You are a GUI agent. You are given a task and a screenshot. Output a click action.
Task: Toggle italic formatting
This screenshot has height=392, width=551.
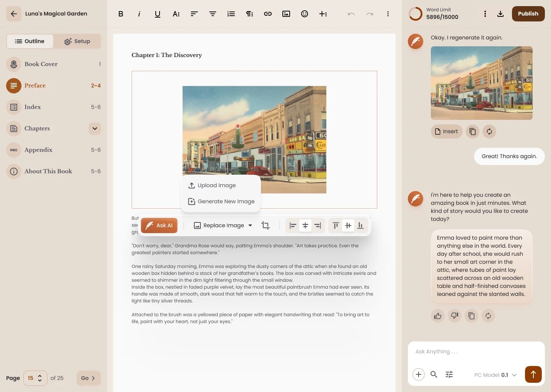pyautogui.click(x=139, y=14)
